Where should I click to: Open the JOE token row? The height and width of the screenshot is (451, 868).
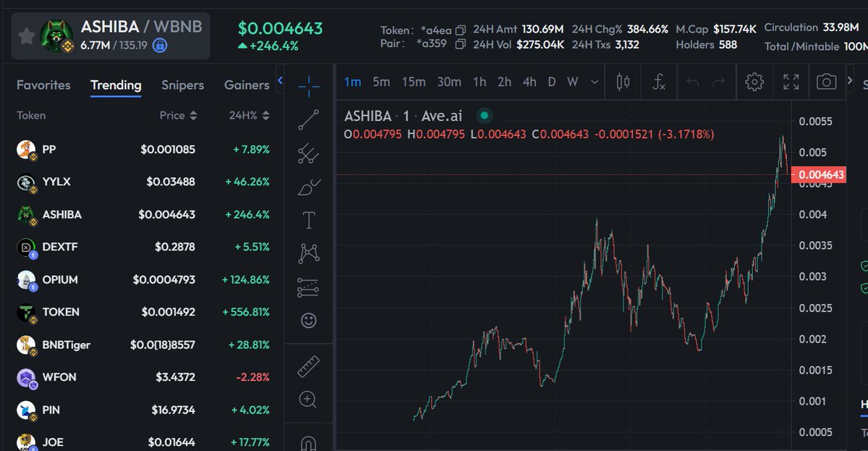coord(143,442)
